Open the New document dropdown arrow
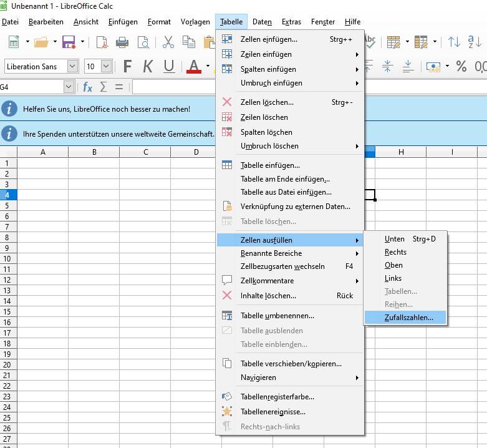Screen dimensions: 487x448 point(27,42)
